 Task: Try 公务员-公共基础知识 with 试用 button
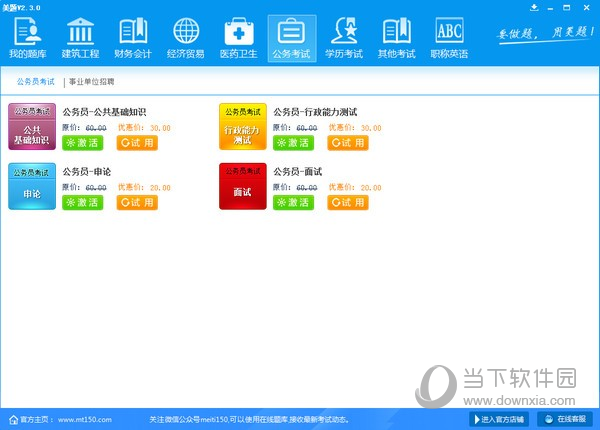coord(137,143)
